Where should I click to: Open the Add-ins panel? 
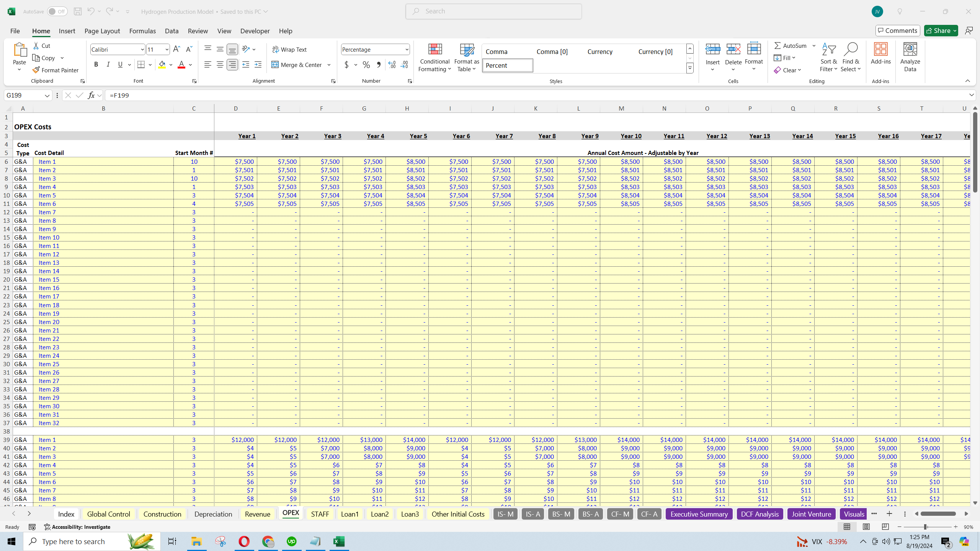[880, 54]
